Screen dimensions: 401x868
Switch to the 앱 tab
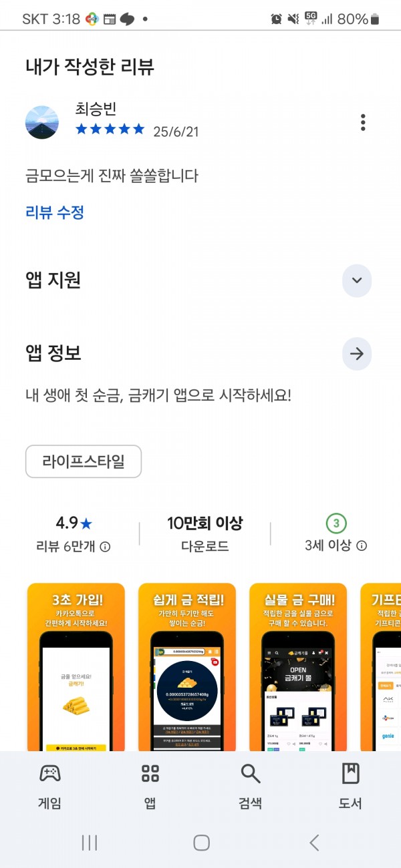(150, 787)
